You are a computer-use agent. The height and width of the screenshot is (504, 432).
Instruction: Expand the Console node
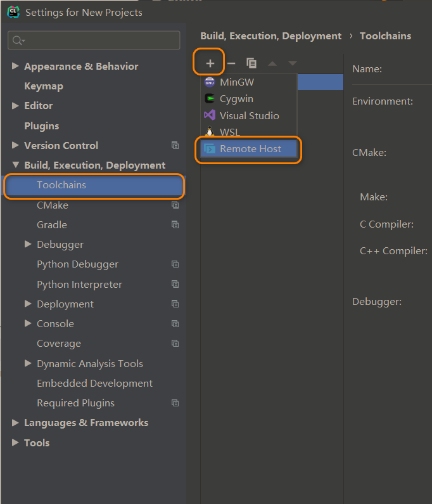pyautogui.click(x=28, y=323)
